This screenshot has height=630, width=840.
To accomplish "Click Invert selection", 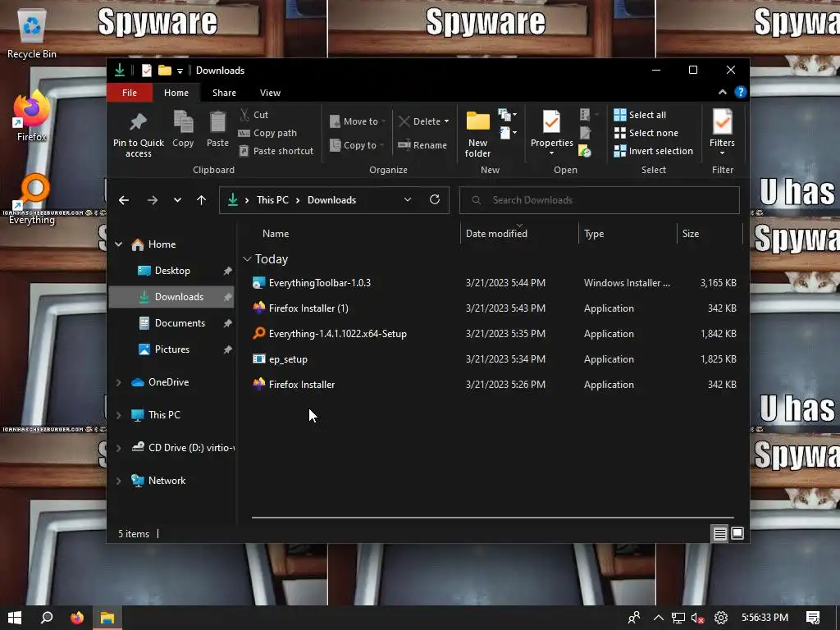I will [x=654, y=151].
